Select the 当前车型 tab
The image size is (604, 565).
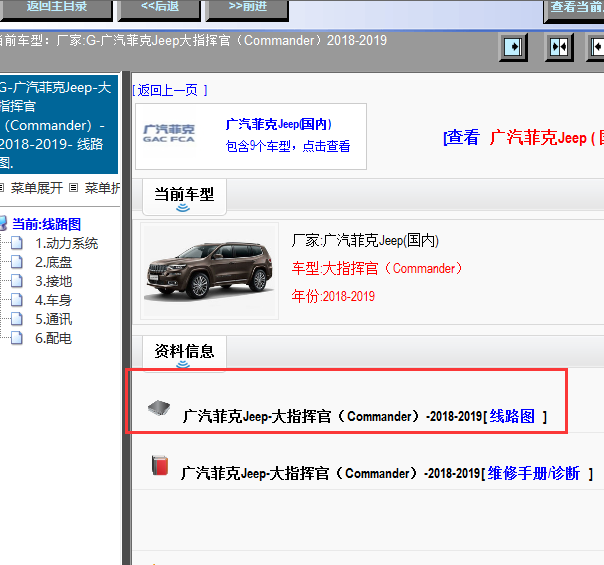[x=184, y=196]
